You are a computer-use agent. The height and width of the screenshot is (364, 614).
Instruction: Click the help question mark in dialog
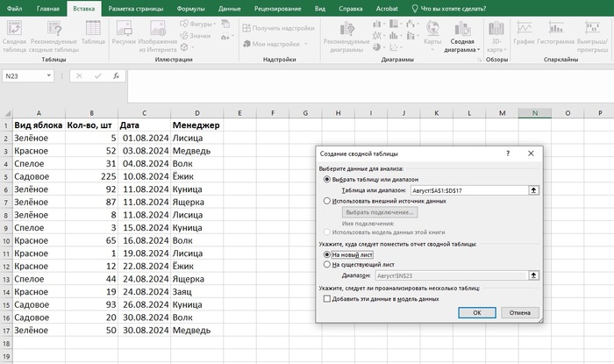tap(508, 153)
